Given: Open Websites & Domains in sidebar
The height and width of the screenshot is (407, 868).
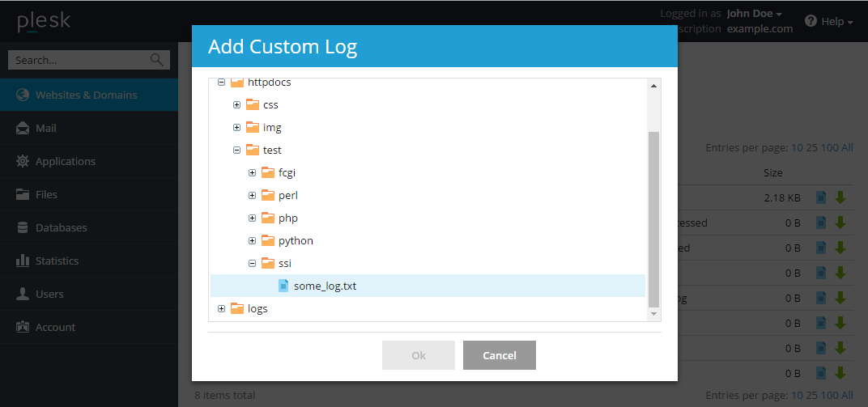Looking at the screenshot, I should tap(86, 95).
